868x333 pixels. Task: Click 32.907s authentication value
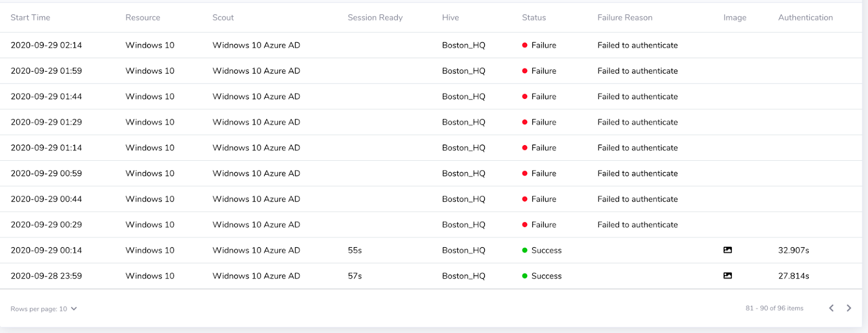click(x=793, y=250)
